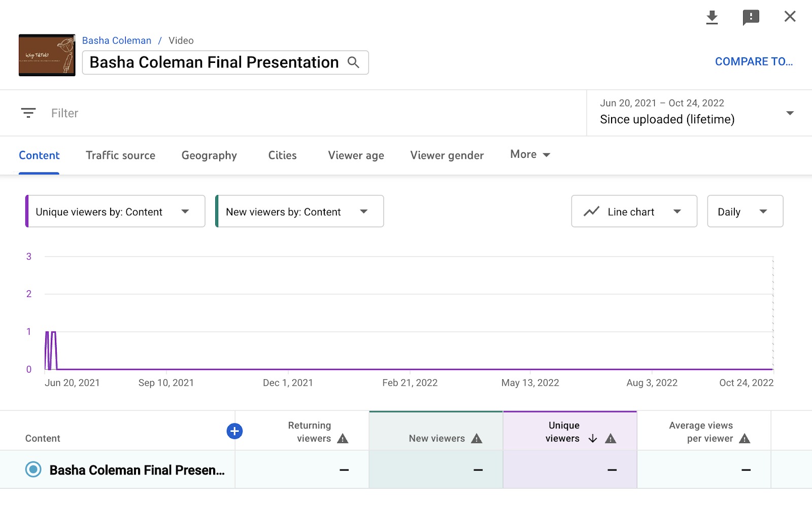The image size is (812, 505).
Task: Click the line chart icon in the chart selector
Action: (593, 211)
